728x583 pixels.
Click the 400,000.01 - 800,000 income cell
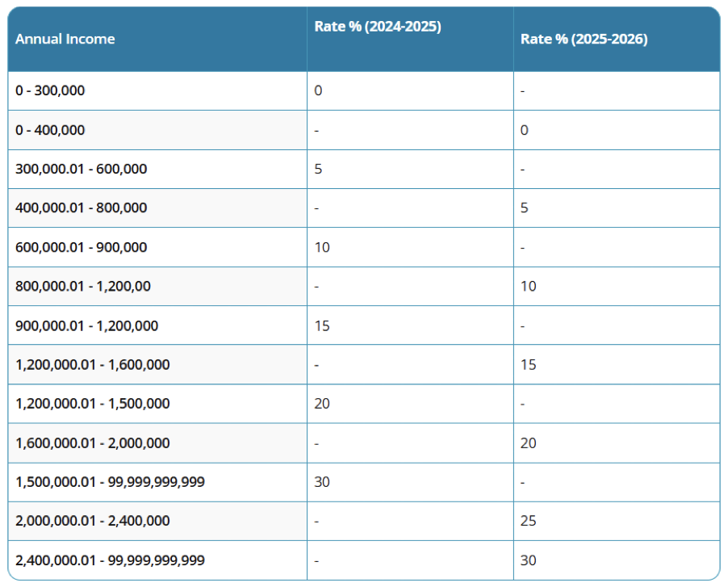click(81, 208)
